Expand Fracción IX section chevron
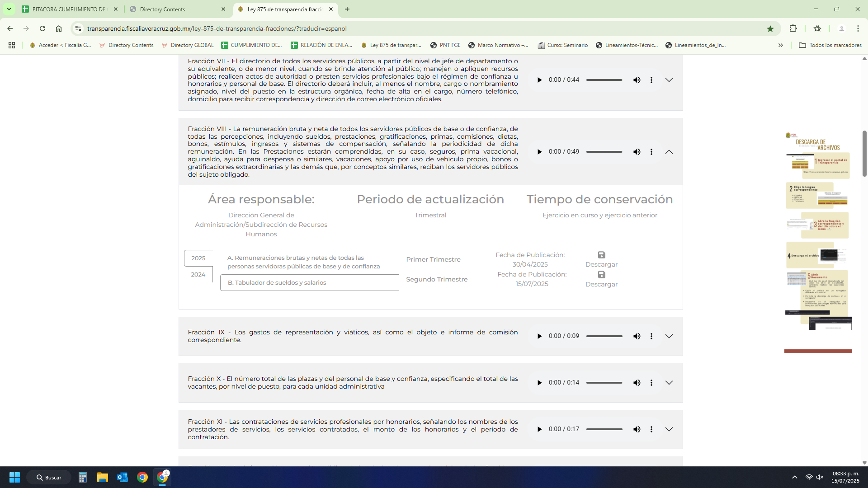Screen dimensions: 868x488 [x=669, y=336]
